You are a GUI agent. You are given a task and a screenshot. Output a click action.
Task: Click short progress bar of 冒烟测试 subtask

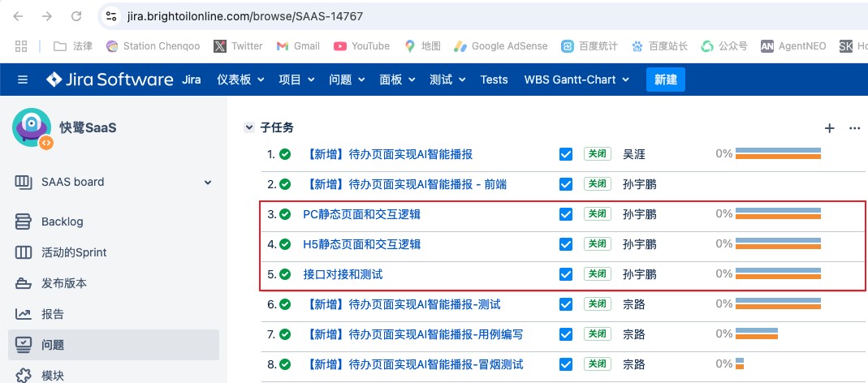(740, 364)
